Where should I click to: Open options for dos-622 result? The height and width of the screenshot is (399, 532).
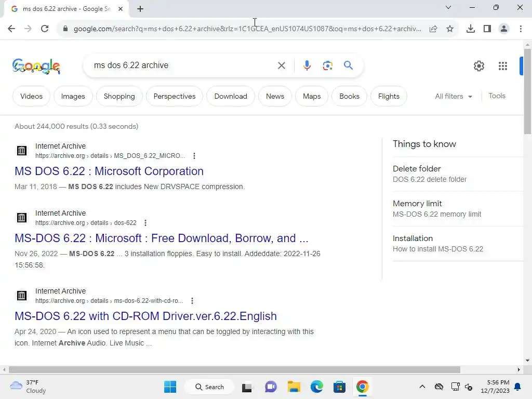coord(145,223)
